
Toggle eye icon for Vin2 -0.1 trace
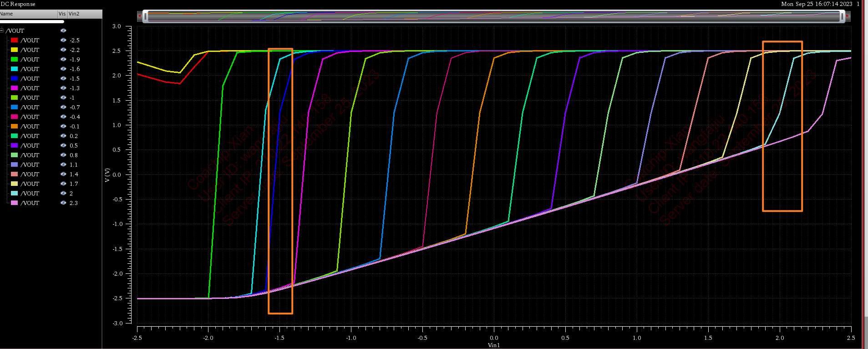63,126
